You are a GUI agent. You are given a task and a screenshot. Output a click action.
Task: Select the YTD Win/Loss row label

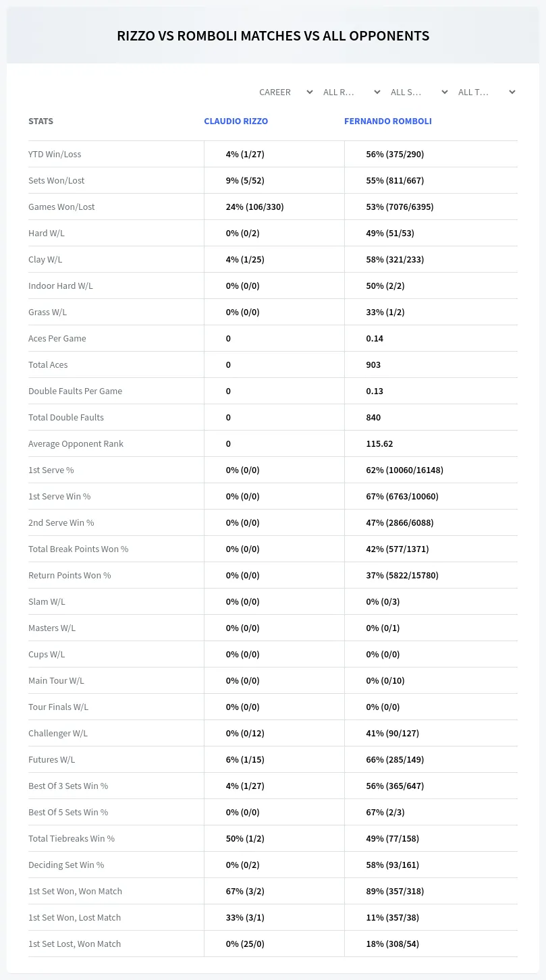pyautogui.click(x=55, y=154)
